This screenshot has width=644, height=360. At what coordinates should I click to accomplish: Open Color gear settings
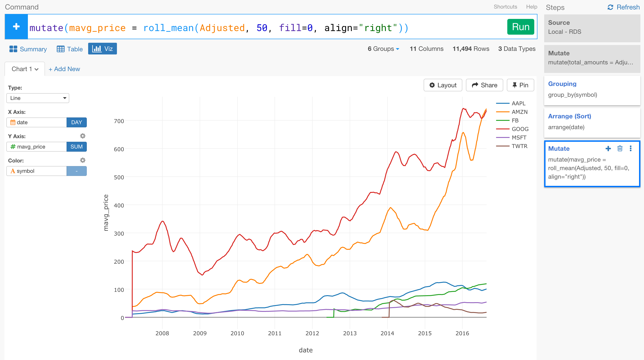(83, 160)
